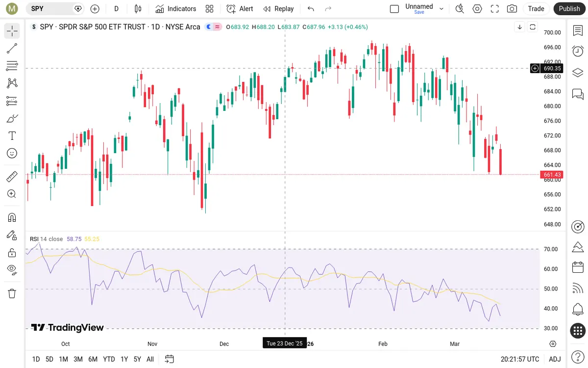The height and width of the screenshot is (368, 588).
Task: Start bar Replay mode
Action: (278, 8)
